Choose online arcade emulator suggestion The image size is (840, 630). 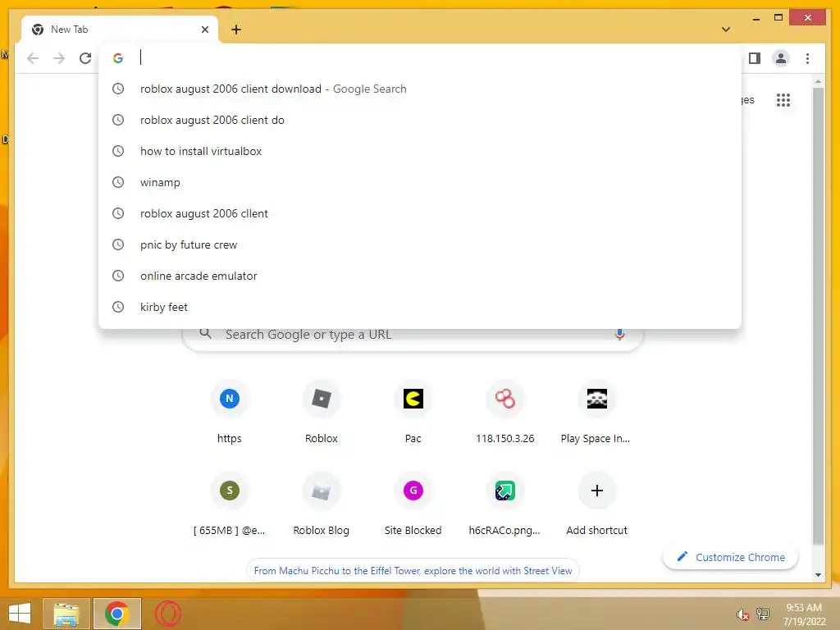[420, 276]
